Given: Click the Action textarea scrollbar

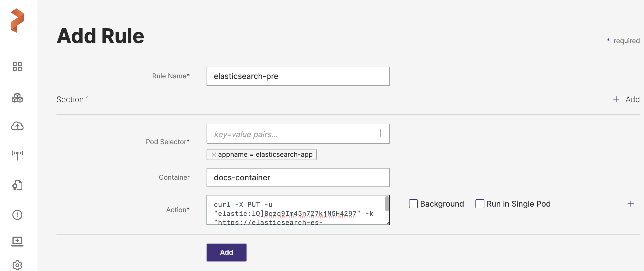Looking at the screenshot, I should point(387,204).
